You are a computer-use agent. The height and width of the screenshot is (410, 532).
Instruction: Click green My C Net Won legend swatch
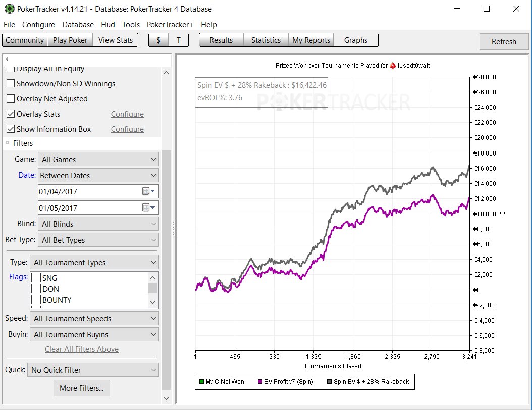click(201, 382)
